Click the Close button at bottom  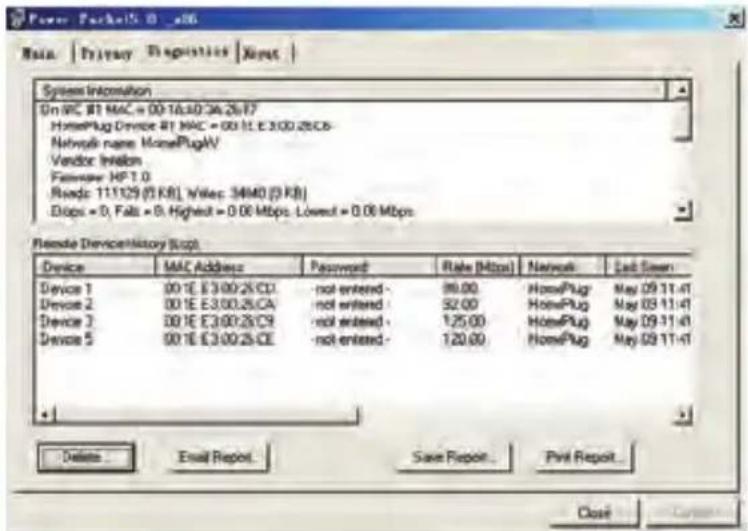pos(594,513)
